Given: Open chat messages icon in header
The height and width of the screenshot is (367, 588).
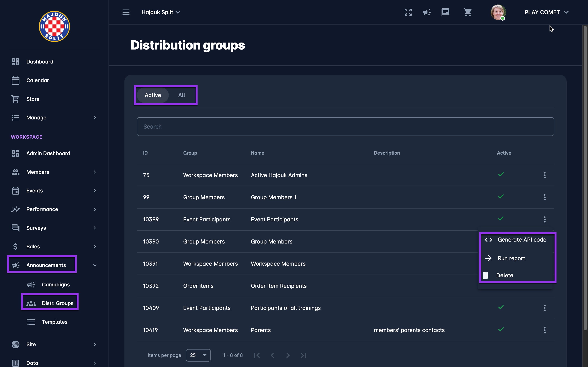Looking at the screenshot, I should tap(445, 12).
